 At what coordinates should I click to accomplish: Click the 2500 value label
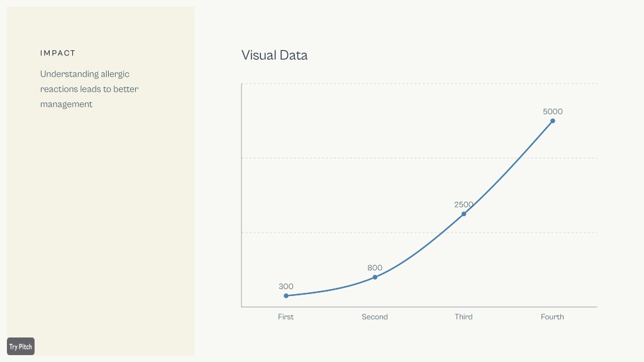(464, 204)
